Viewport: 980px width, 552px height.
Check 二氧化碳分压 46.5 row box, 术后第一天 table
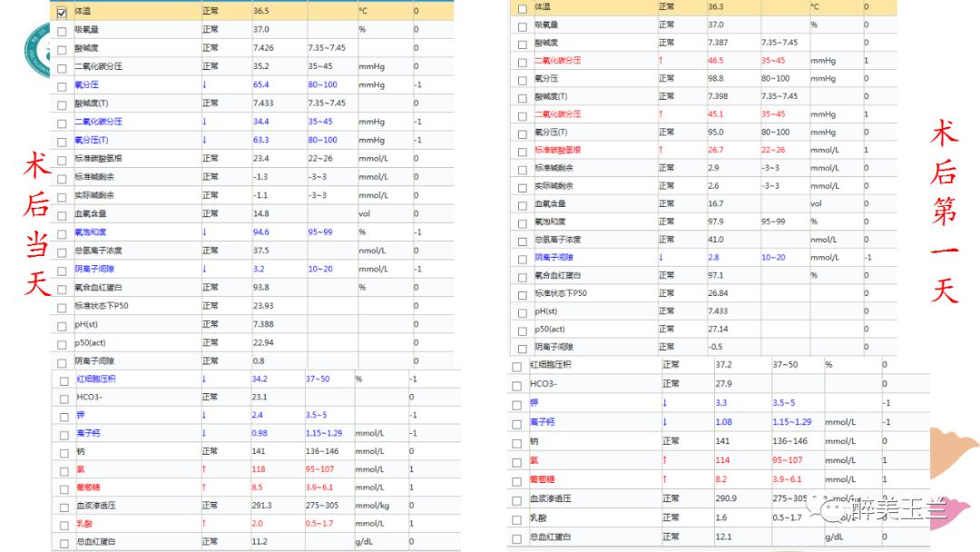click(522, 63)
